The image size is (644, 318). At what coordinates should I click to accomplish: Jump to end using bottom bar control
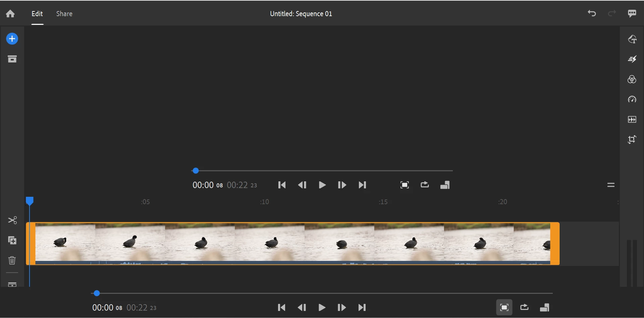tap(362, 308)
